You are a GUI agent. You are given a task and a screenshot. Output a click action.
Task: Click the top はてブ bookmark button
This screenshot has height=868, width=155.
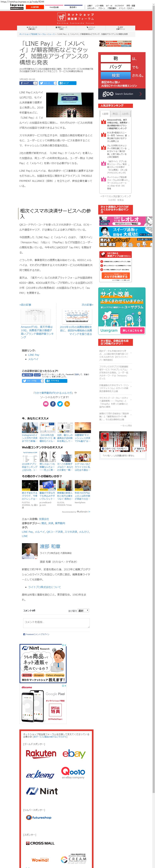(67, 83)
